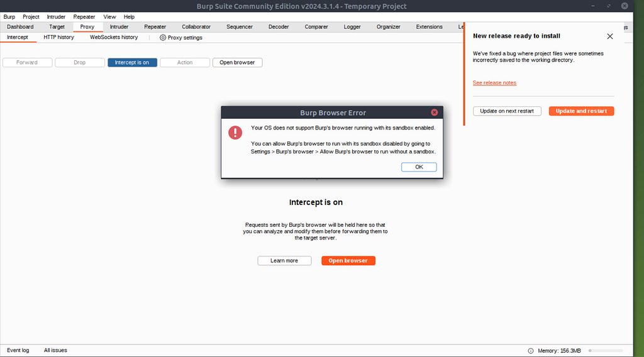The height and width of the screenshot is (357, 644).
Task: Click the Learn more button
Action: point(284,261)
